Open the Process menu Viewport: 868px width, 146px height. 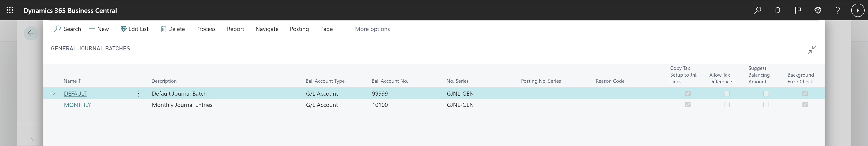[206, 29]
